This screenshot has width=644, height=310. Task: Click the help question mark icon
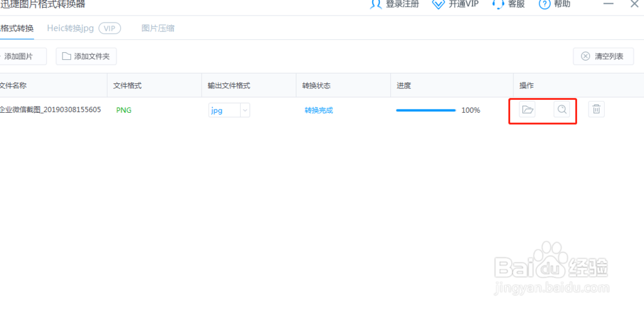544,4
